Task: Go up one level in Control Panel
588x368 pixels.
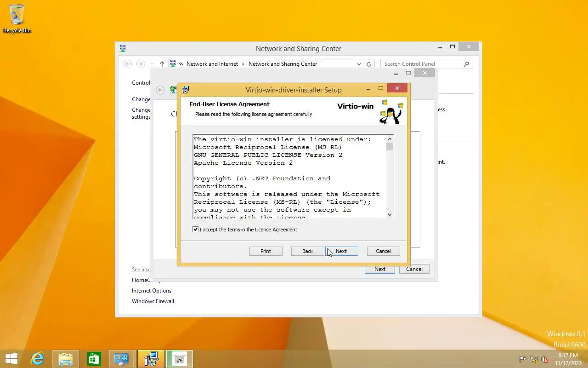Action: pos(162,64)
